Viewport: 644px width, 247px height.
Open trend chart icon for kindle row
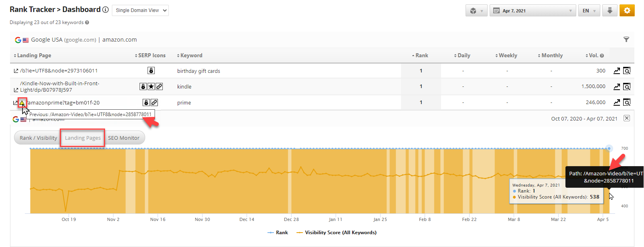coord(617,86)
